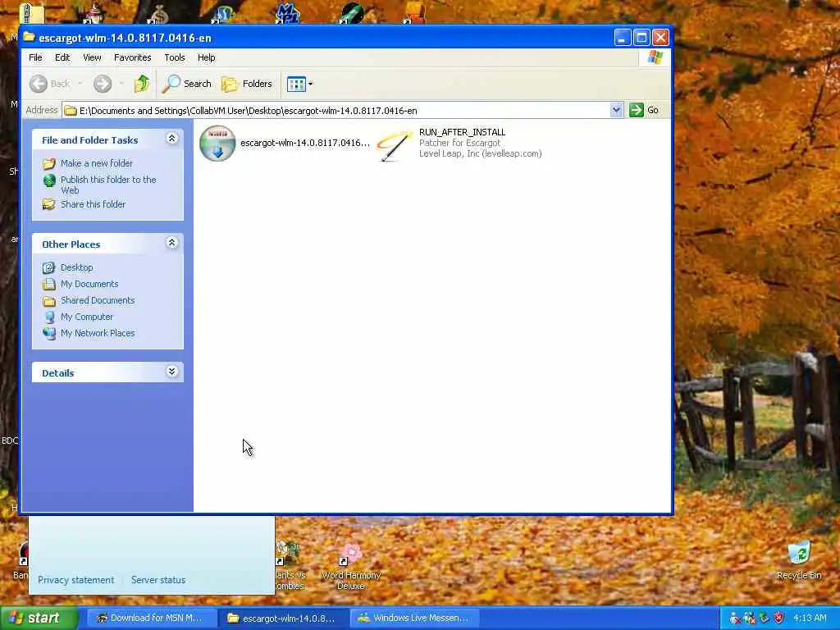
Task: Click the red shield tray icon
Action: tap(779, 619)
